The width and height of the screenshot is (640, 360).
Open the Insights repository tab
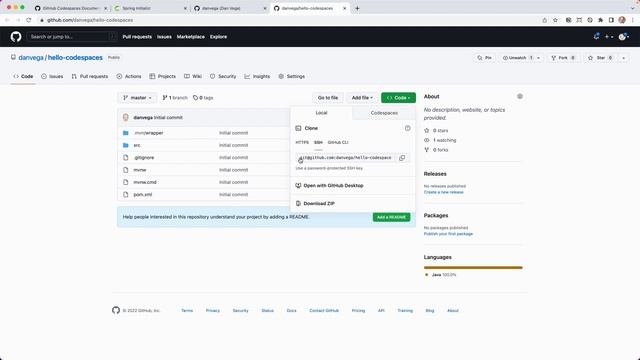coord(257,76)
